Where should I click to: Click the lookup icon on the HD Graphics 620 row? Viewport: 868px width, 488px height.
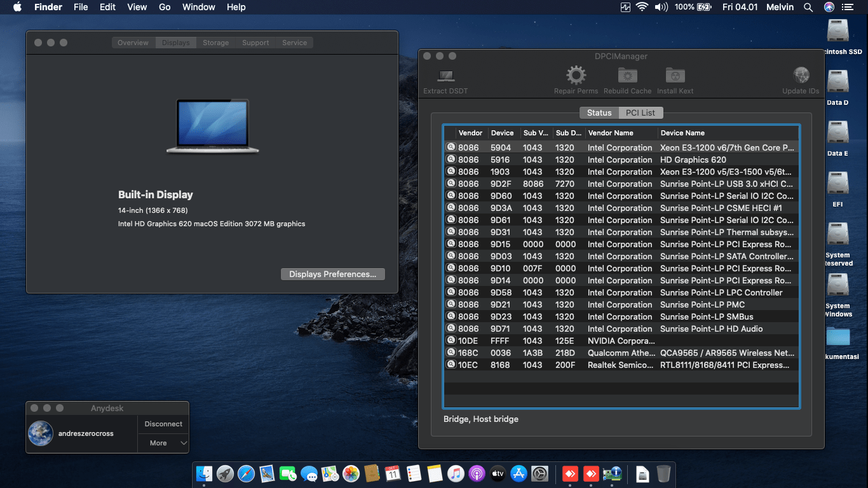[451, 159]
